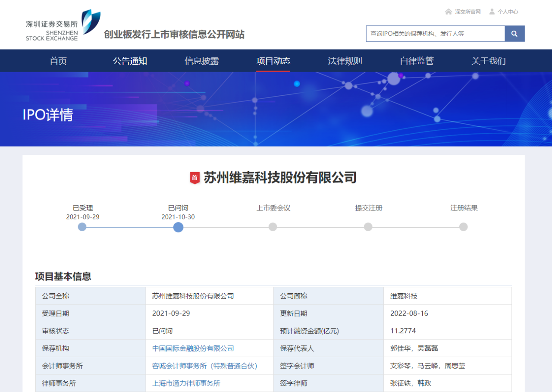Click the 支彩琴，马云峰，周思莹 accountants cell

tap(448, 366)
